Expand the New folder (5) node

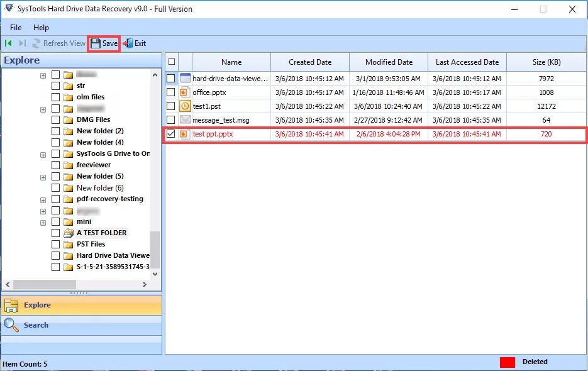click(43, 177)
